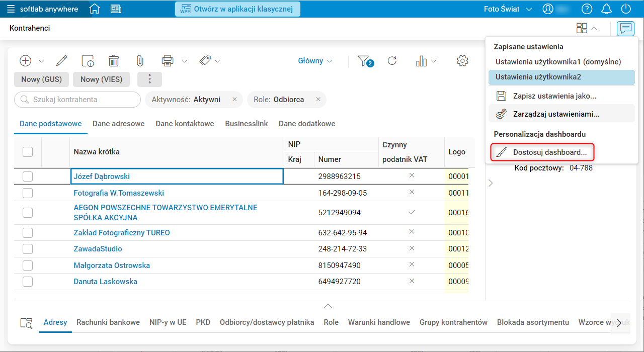Check the Zakład Fotograficzny TUREO checkbox
The height and width of the screenshot is (352, 644).
(x=28, y=233)
